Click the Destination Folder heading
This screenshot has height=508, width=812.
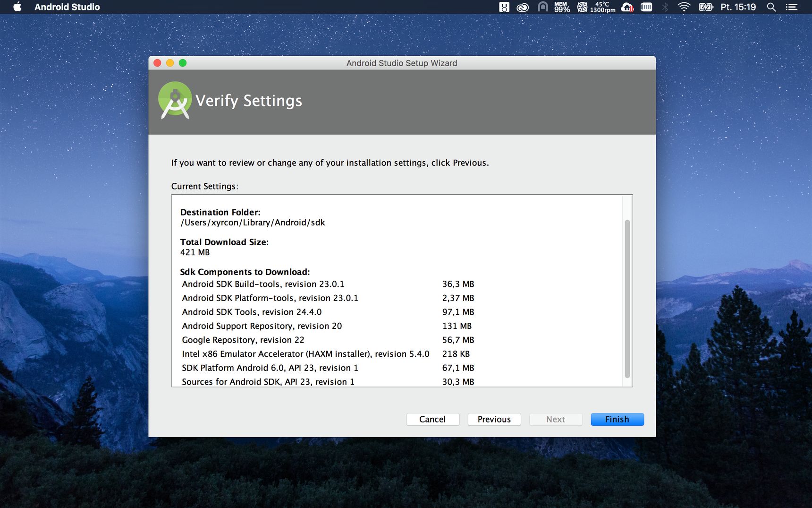coord(220,212)
